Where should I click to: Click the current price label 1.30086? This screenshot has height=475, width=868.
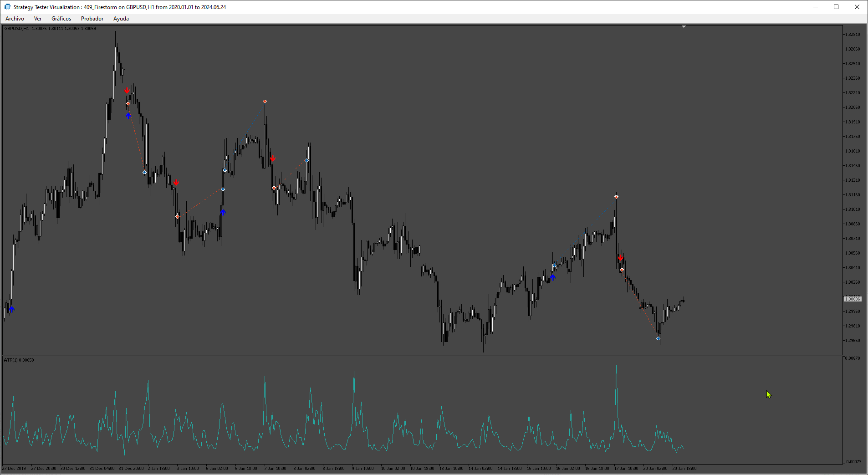[x=853, y=299]
